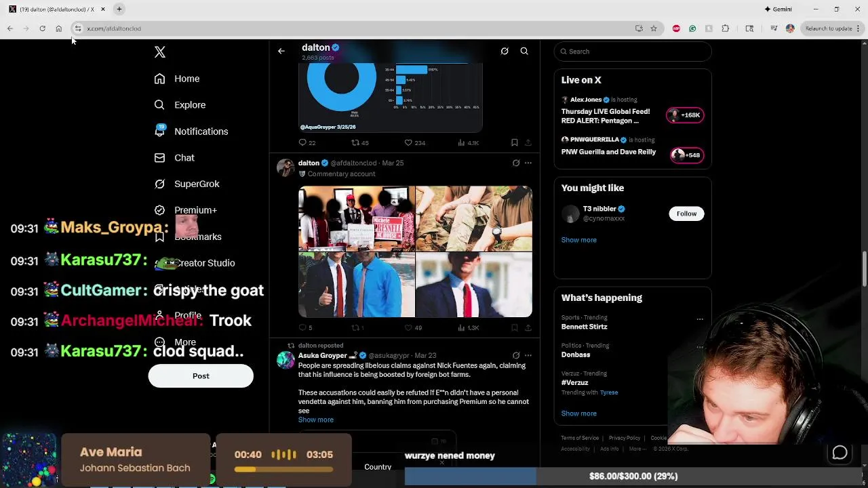This screenshot has width=868, height=488.
Task: Click the Country label at bottom
Action: pos(378,467)
